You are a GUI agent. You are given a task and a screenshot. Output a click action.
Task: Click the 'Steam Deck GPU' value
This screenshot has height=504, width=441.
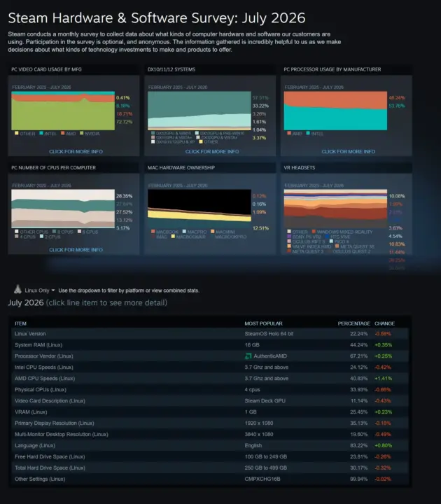tap(265, 401)
